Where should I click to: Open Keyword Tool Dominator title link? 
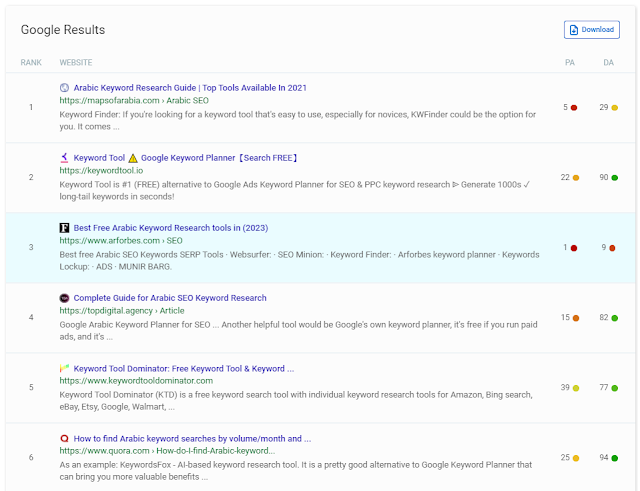pos(184,369)
